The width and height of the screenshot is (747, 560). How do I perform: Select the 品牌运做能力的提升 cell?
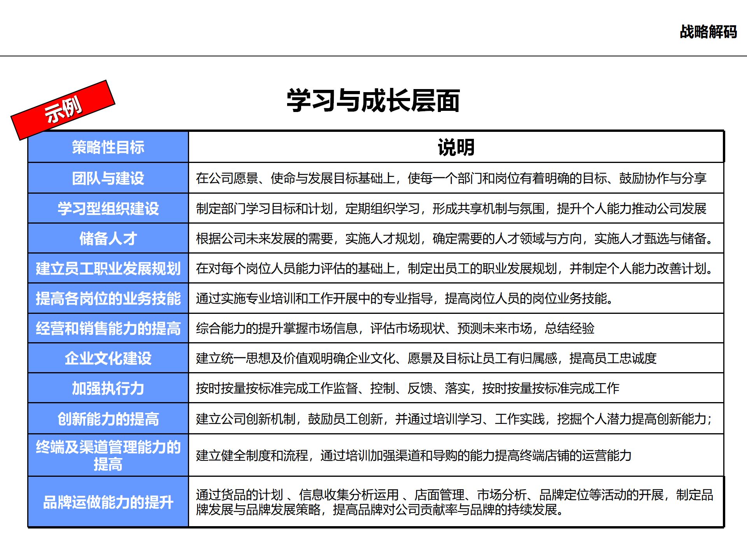108,502
